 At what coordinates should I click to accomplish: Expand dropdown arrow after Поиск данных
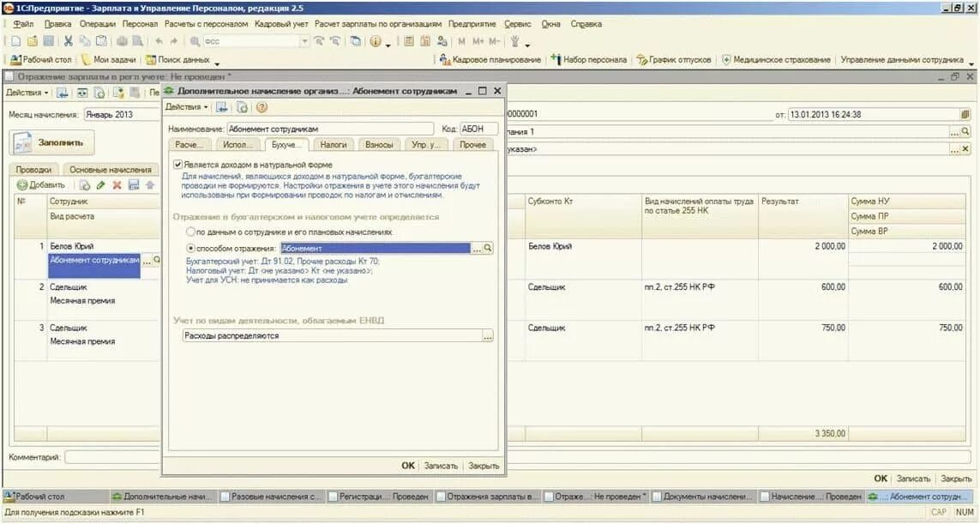coord(217,63)
